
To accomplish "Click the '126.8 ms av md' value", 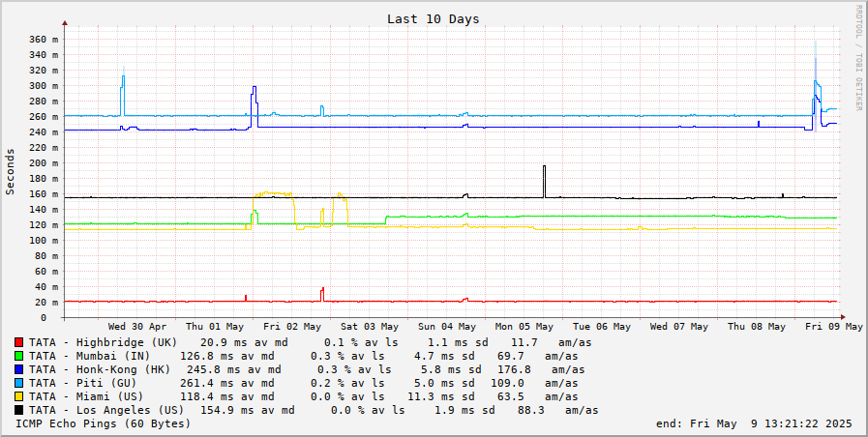I will click(227, 356).
